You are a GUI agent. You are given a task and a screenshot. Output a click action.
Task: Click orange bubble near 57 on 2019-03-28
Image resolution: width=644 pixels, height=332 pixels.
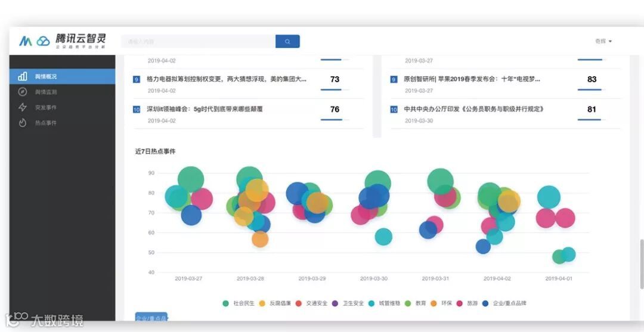click(x=260, y=239)
